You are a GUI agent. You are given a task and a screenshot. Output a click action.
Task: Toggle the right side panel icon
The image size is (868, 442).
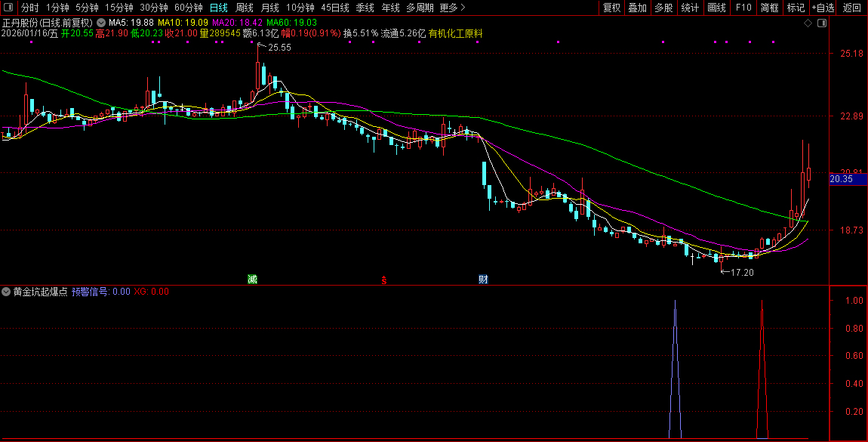point(821,23)
